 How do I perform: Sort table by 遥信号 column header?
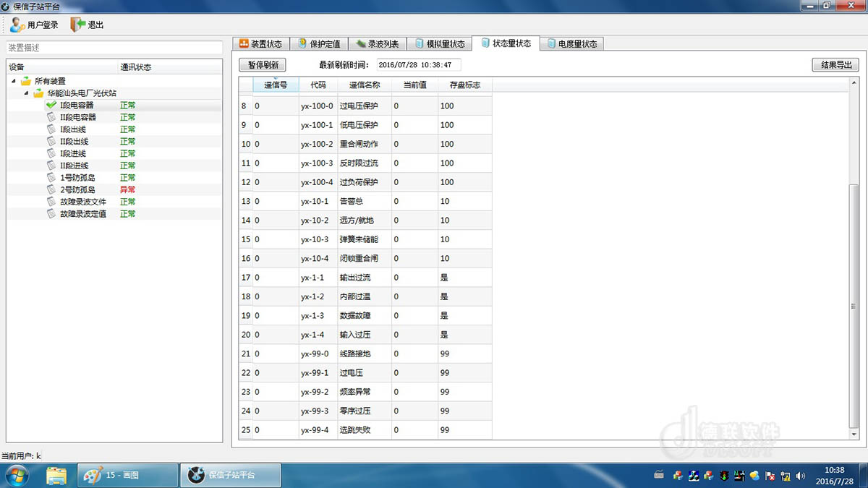[x=276, y=85]
